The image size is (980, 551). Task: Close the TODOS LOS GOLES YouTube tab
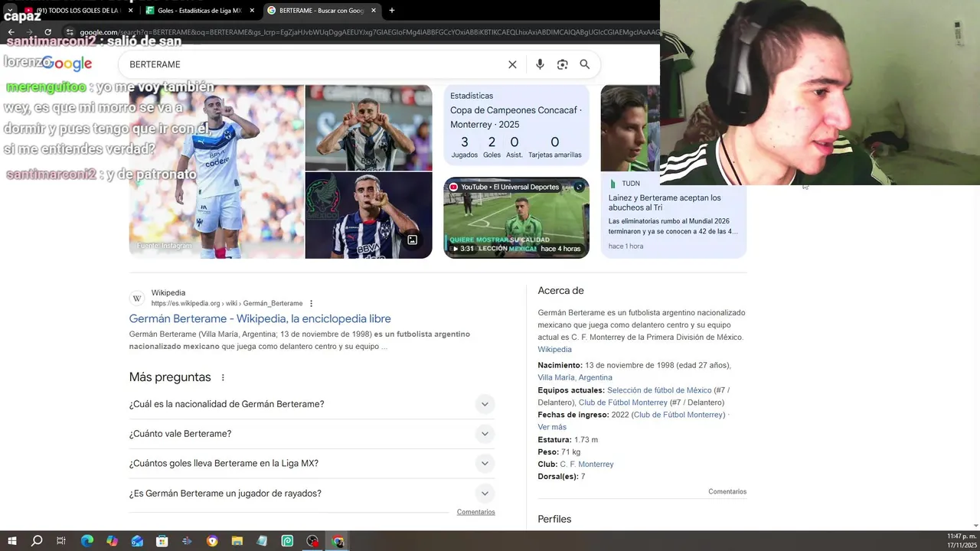130,11
